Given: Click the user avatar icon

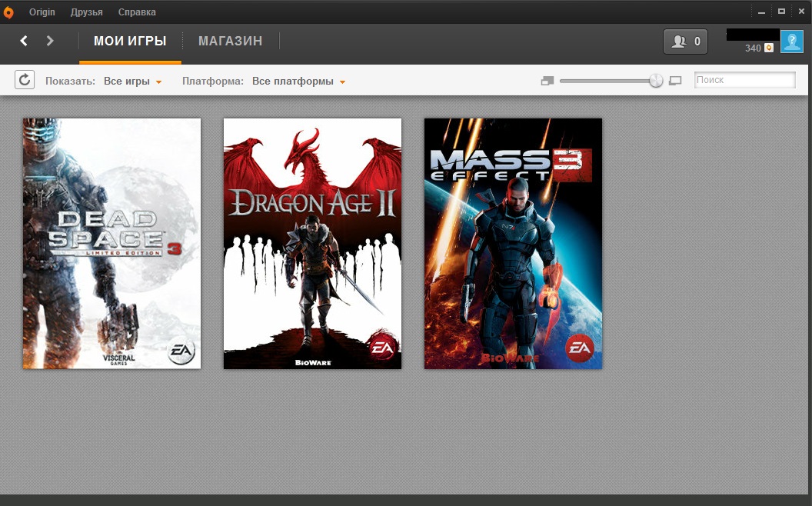Looking at the screenshot, I should click(x=792, y=42).
